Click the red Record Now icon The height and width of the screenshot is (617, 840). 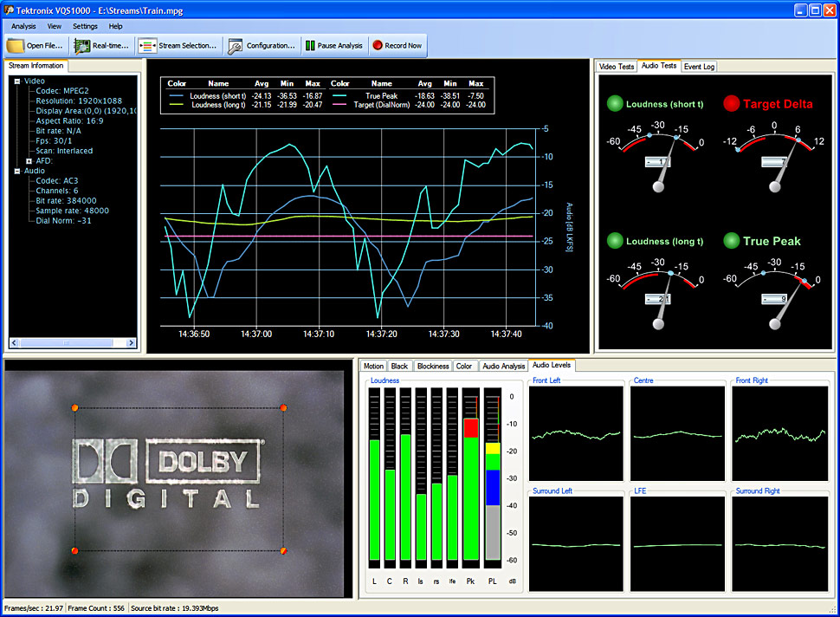(x=377, y=45)
